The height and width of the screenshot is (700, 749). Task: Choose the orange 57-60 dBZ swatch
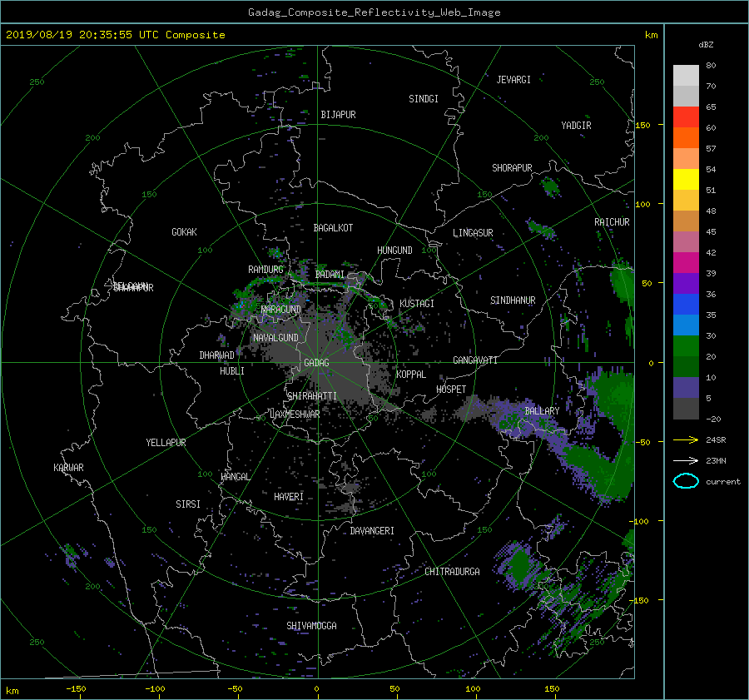(x=686, y=137)
